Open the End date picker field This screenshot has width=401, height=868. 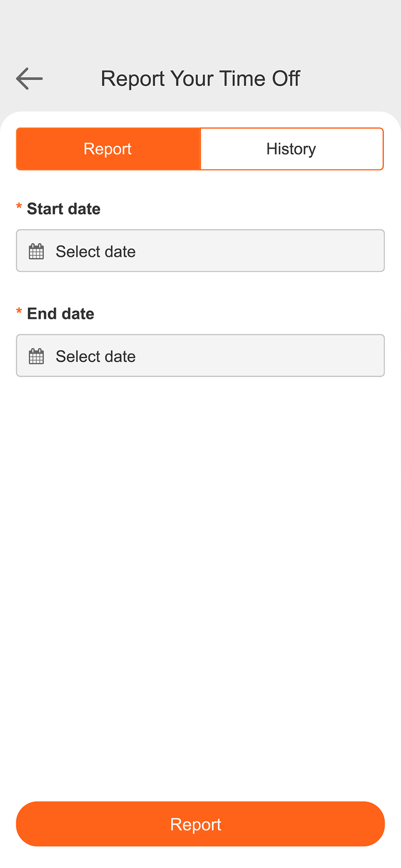(200, 356)
